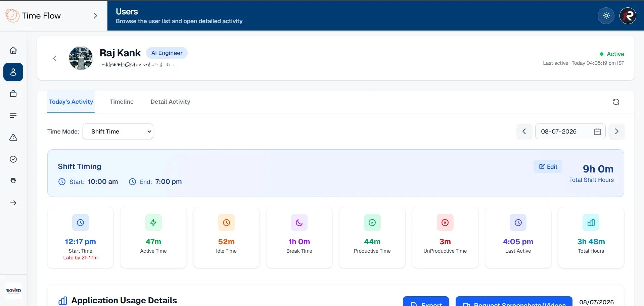
Task: Click the 7:00 pm end value
Action: (169, 182)
